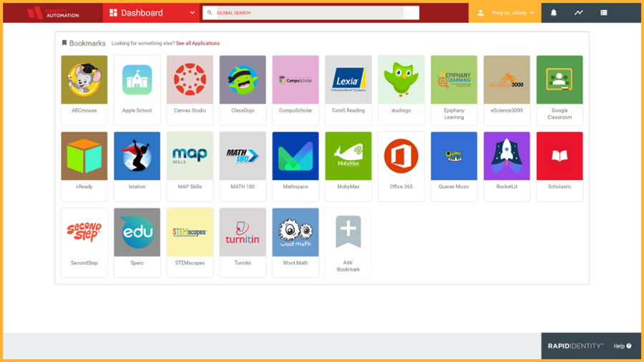Launch Scholastic book tile

tap(560, 166)
